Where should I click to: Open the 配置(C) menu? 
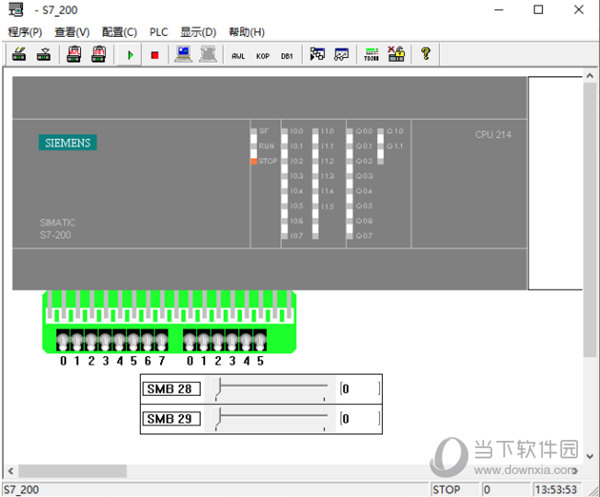pyautogui.click(x=119, y=32)
